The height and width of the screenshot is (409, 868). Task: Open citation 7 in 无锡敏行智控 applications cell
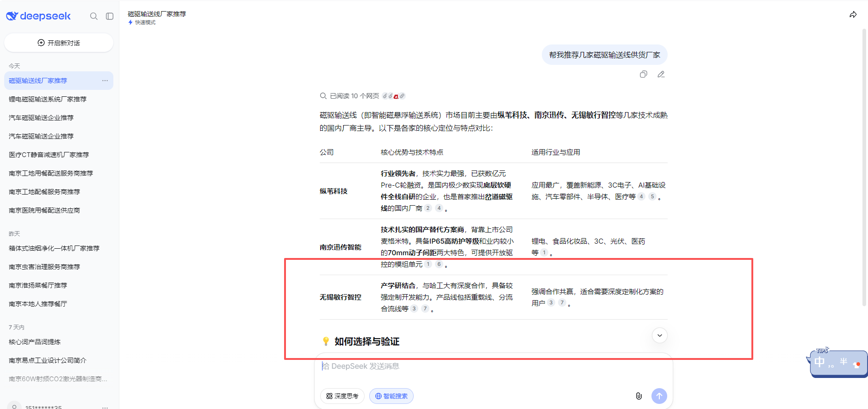click(x=562, y=302)
